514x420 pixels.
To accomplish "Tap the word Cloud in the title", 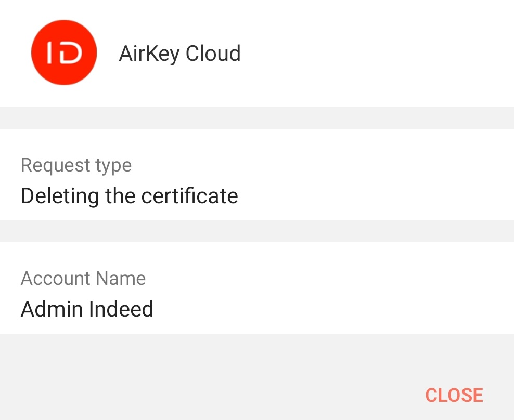I will pos(213,54).
